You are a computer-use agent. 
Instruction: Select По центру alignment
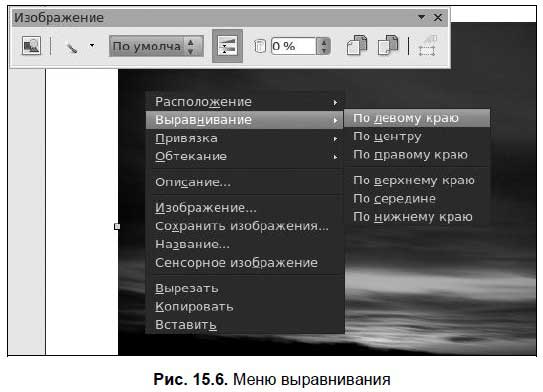click(417, 136)
